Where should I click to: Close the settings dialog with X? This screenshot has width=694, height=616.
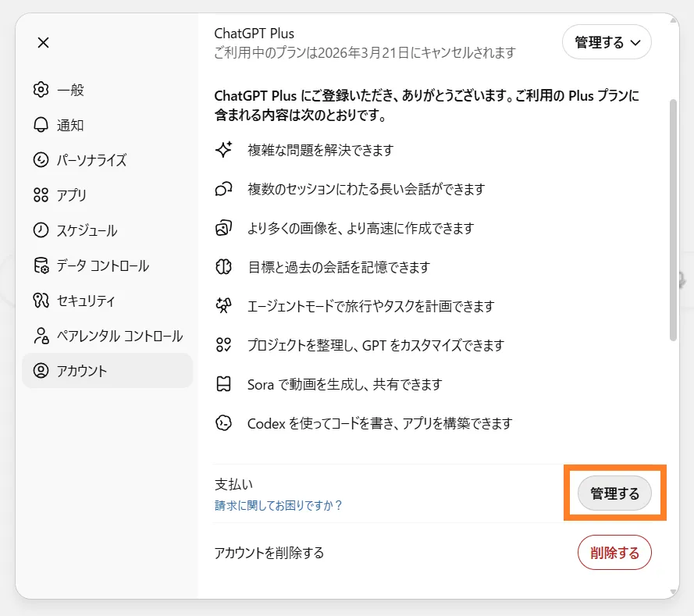pyautogui.click(x=44, y=43)
